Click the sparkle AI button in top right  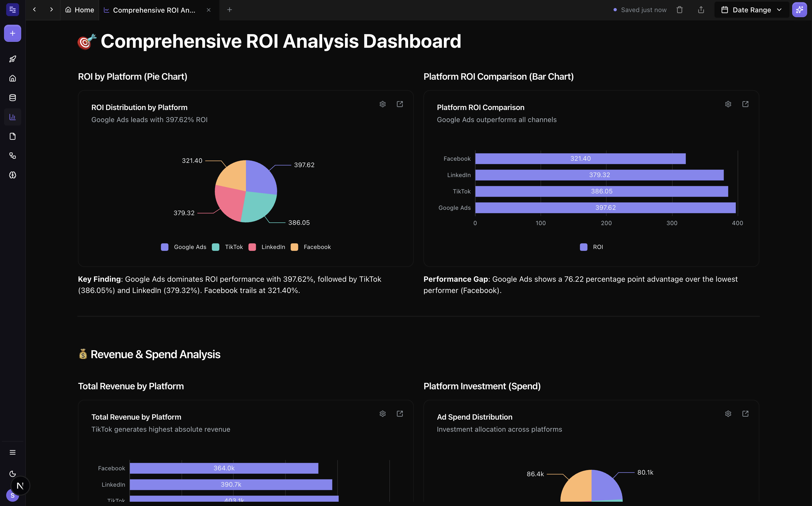tap(800, 10)
